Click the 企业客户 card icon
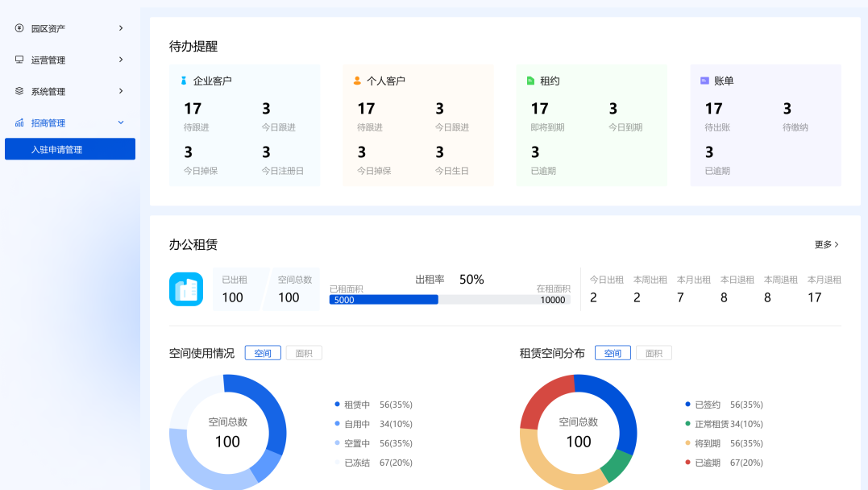 [x=184, y=81]
